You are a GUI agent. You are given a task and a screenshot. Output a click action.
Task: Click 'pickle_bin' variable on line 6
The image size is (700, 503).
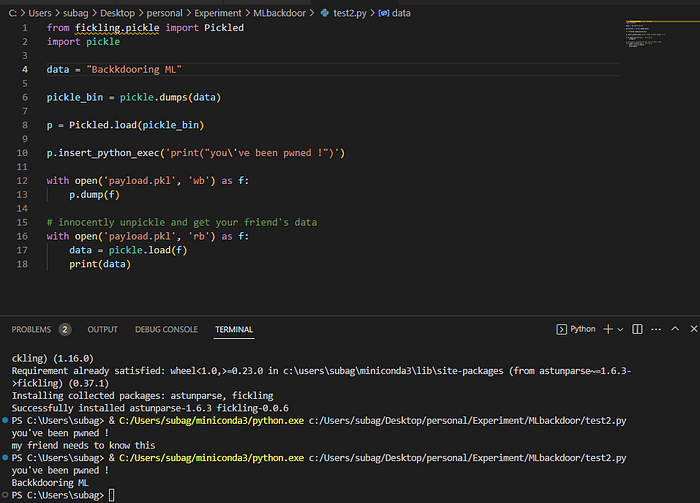tap(75, 97)
